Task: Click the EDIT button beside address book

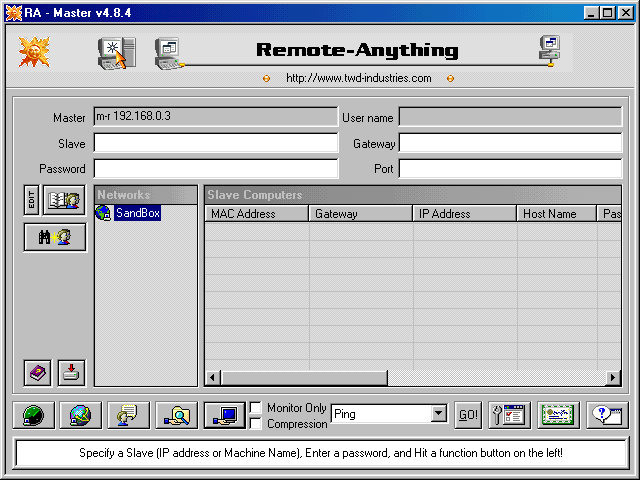Action: click(x=32, y=200)
